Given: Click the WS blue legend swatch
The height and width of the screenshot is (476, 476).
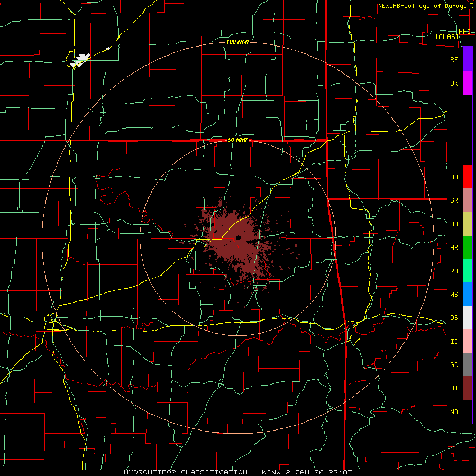Looking at the screenshot, I should point(467,294).
